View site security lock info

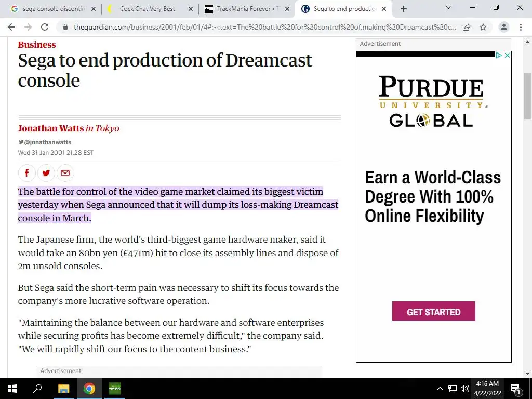click(x=65, y=27)
